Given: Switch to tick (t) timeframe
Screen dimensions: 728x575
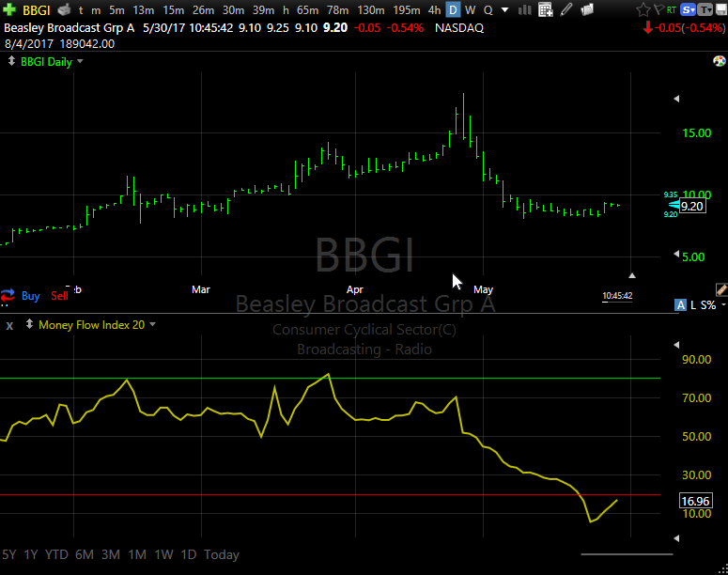Looking at the screenshot, I should 81,9.
